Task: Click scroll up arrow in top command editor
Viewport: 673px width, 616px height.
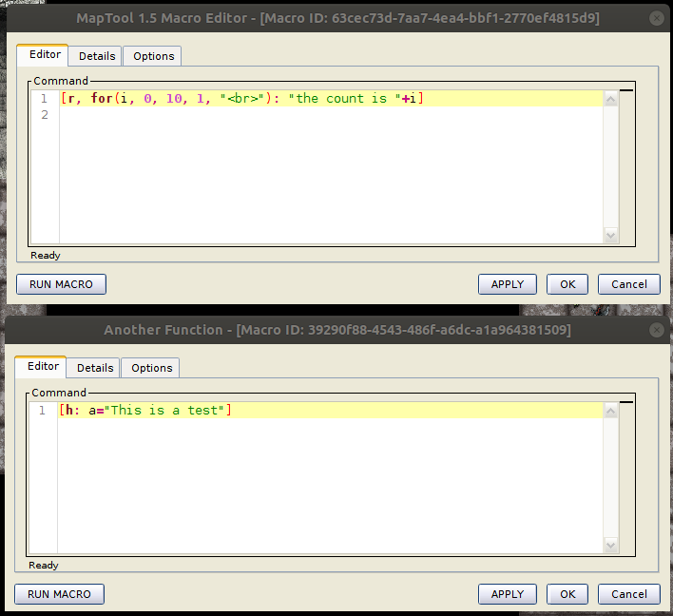Action: (x=611, y=99)
